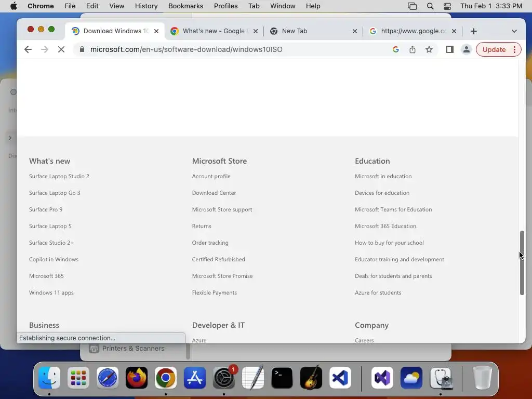
Task: Open App Store from the Dock
Action: pos(195,378)
